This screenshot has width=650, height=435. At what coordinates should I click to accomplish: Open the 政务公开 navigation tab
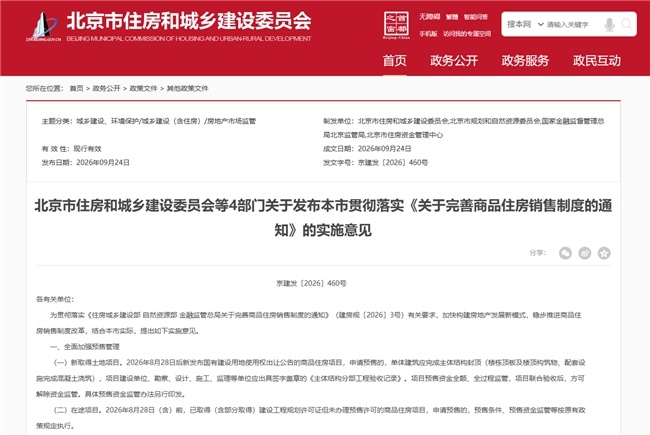tap(454, 61)
